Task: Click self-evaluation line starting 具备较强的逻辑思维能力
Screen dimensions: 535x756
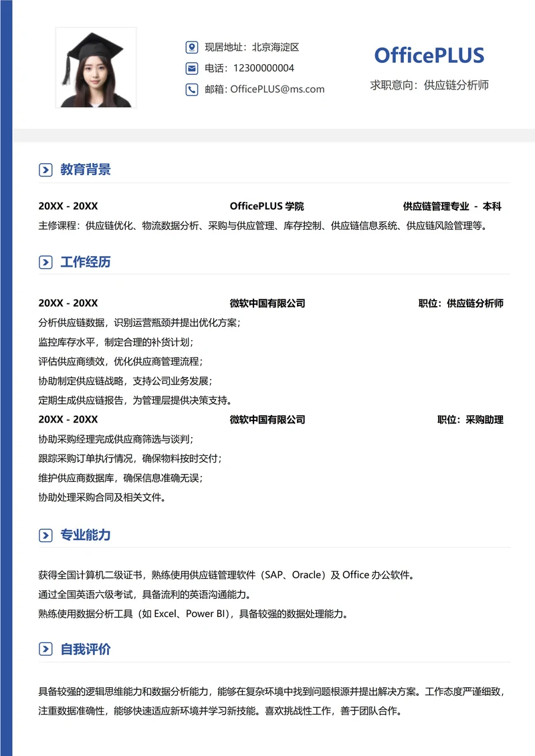Action: click(272, 691)
